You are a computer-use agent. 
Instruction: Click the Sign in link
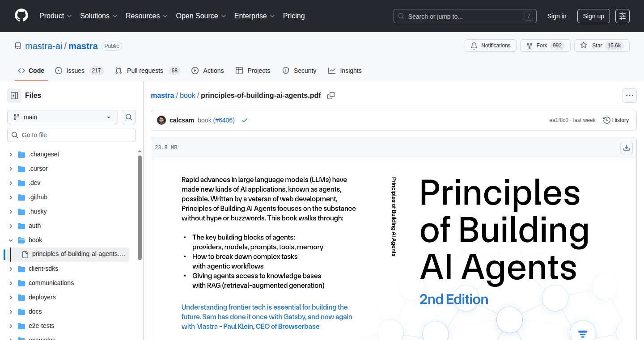click(x=557, y=16)
